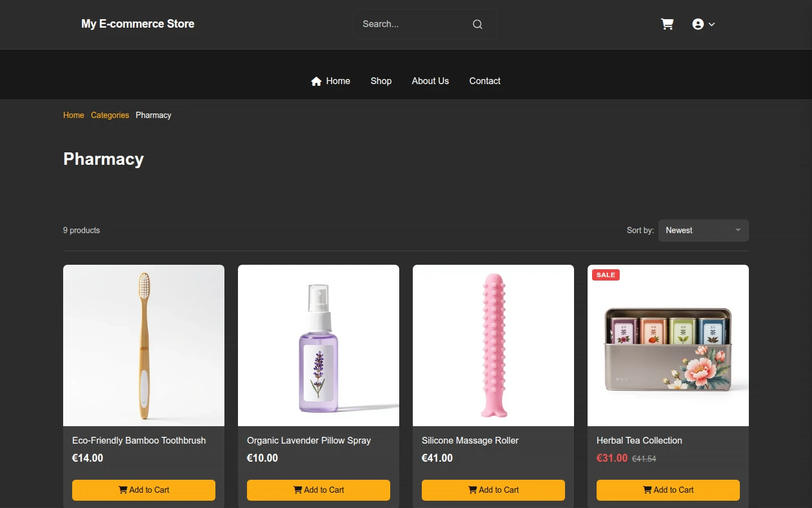Click the Home house icon in navigation
Screen dimensions: 812x508
click(x=316, y=81)
